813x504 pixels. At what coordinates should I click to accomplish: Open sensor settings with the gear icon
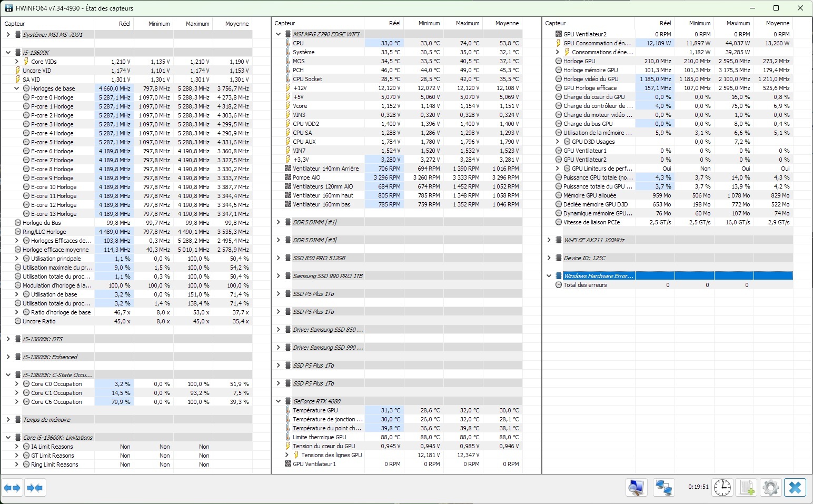pos(771,488)
